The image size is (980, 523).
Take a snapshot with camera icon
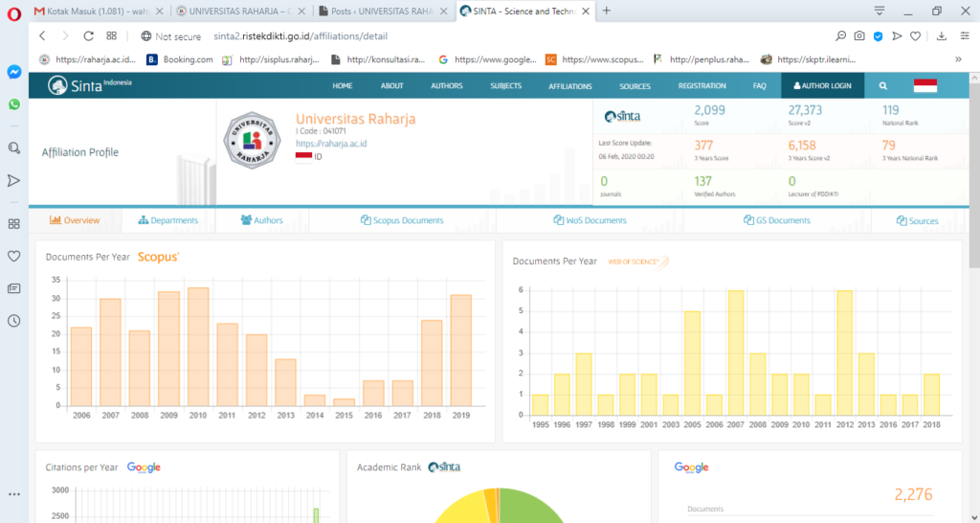coord(859,36)
